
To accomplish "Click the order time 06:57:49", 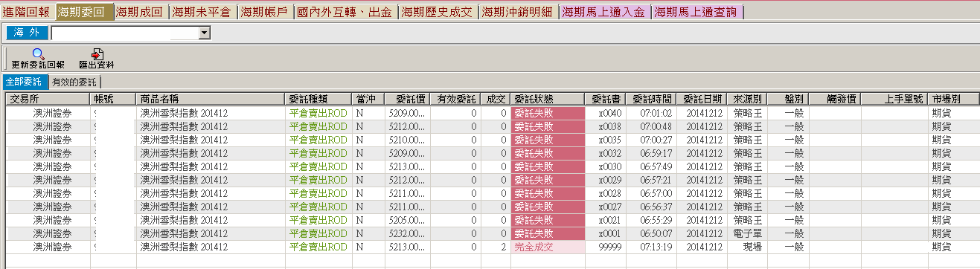I will coord(656,166).
